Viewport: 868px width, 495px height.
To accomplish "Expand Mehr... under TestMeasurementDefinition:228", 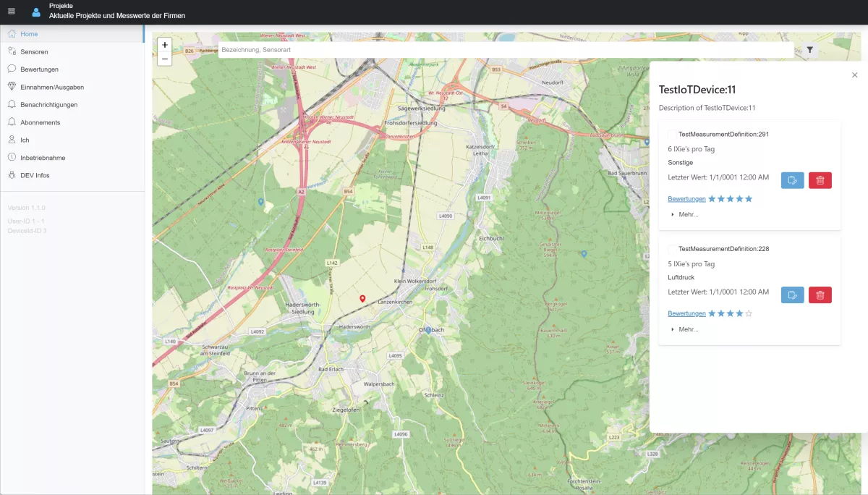I will (684, 329).
